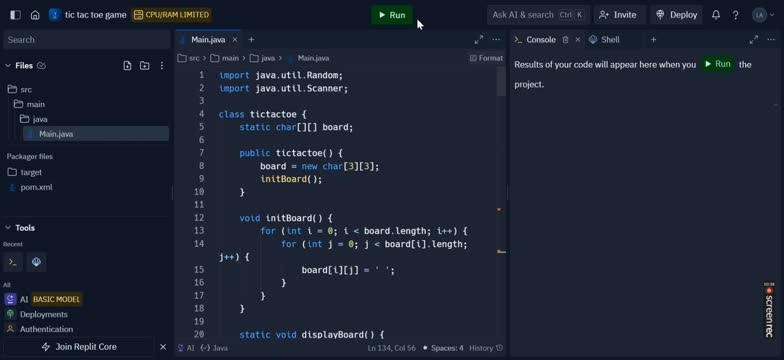Toggle the left sidebar panel icon
The height and width of the screenshot is (360, 784).
pos(16,15)
